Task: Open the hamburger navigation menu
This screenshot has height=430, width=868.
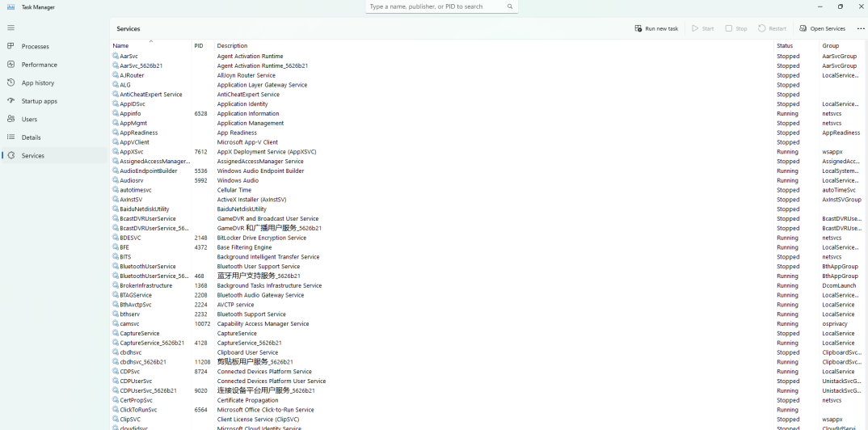Action: pyautogui.click(x=11, y=27)
